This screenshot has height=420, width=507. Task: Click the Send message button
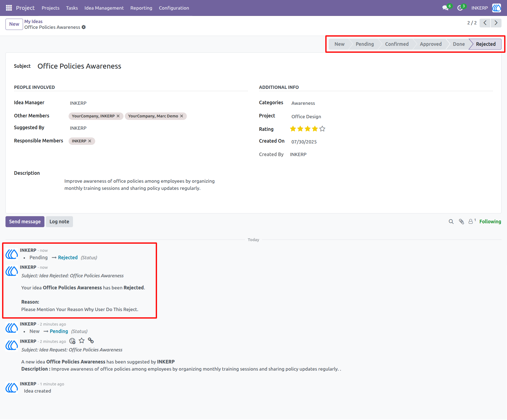tap(25, 222)
